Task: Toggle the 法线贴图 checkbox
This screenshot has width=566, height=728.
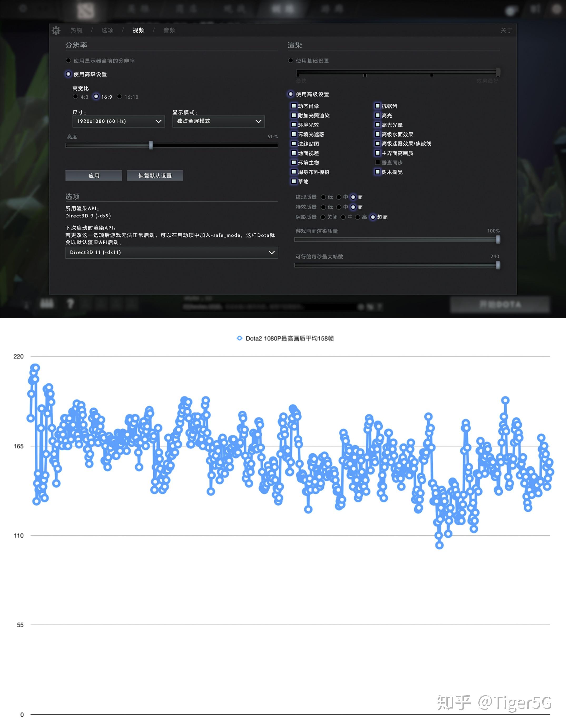Action: click(x=294, y=144)
